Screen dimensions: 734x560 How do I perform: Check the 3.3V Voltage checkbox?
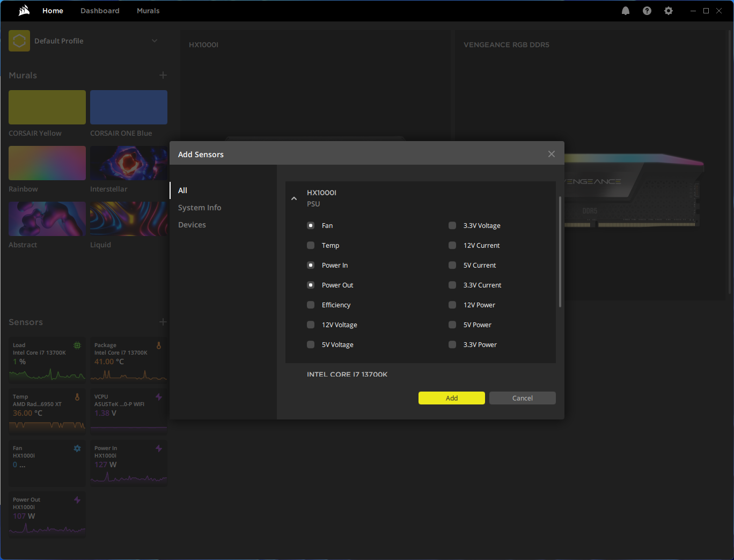click(452, 225)
